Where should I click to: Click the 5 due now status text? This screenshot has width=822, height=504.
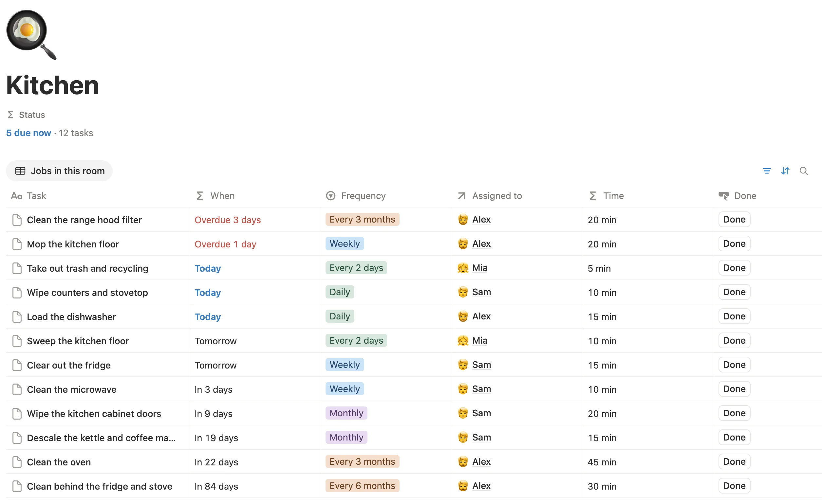click(x=29, y=133)
